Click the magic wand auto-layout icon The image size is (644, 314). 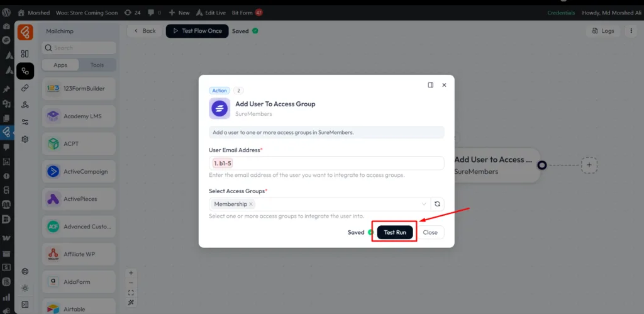pos(131,303)
